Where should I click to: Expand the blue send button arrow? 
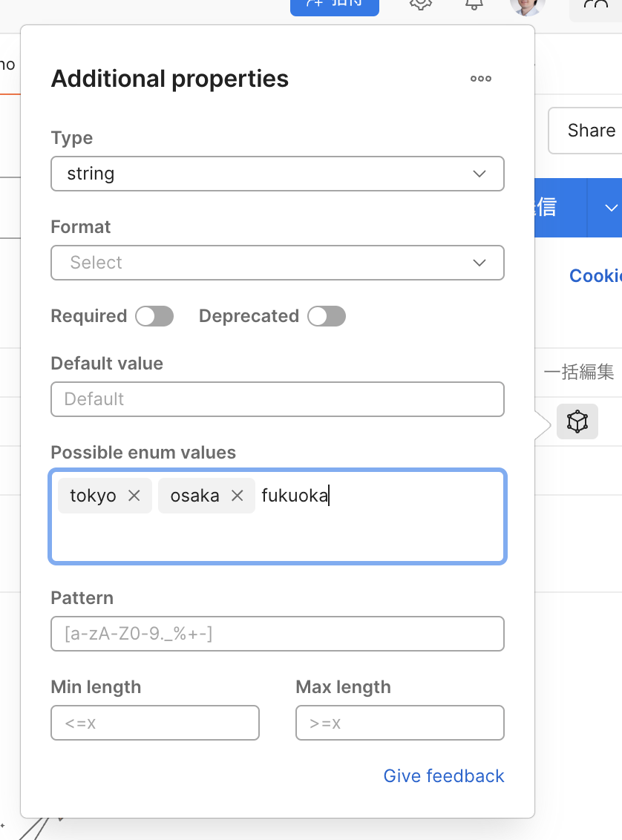click(610, 208)
